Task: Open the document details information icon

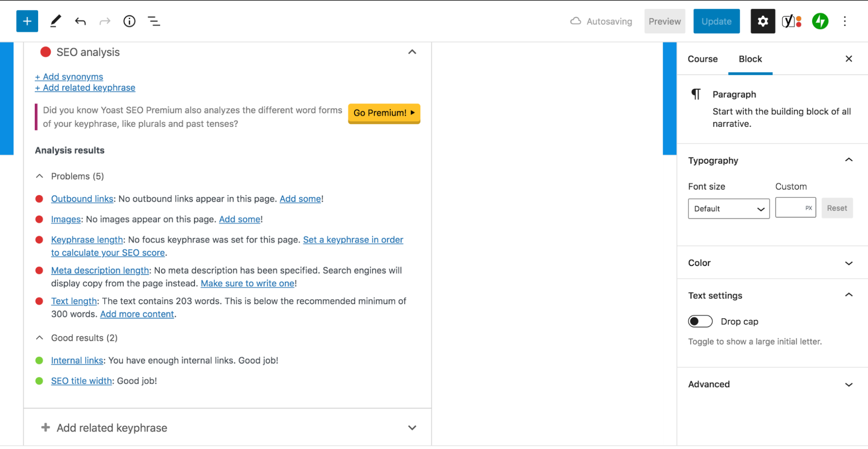Action: click(x=129, y=21)
